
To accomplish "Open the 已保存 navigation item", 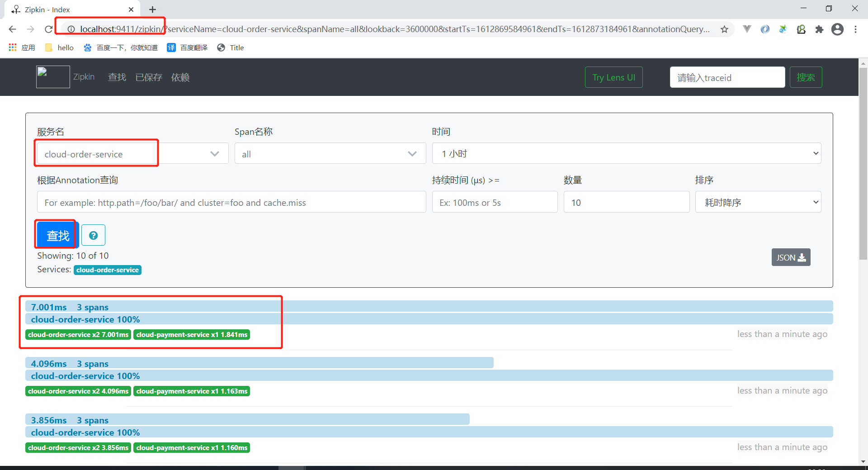I will click(x=149, y=77).
